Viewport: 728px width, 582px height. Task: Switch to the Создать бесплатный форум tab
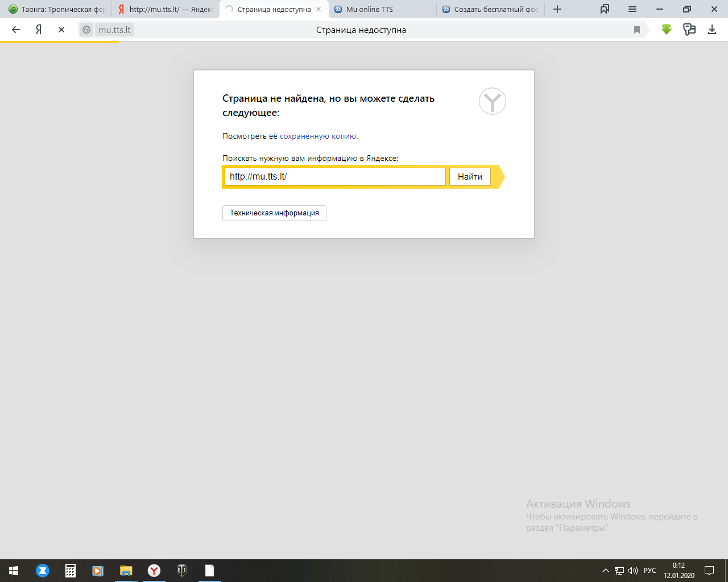click(x=491, y=9)
